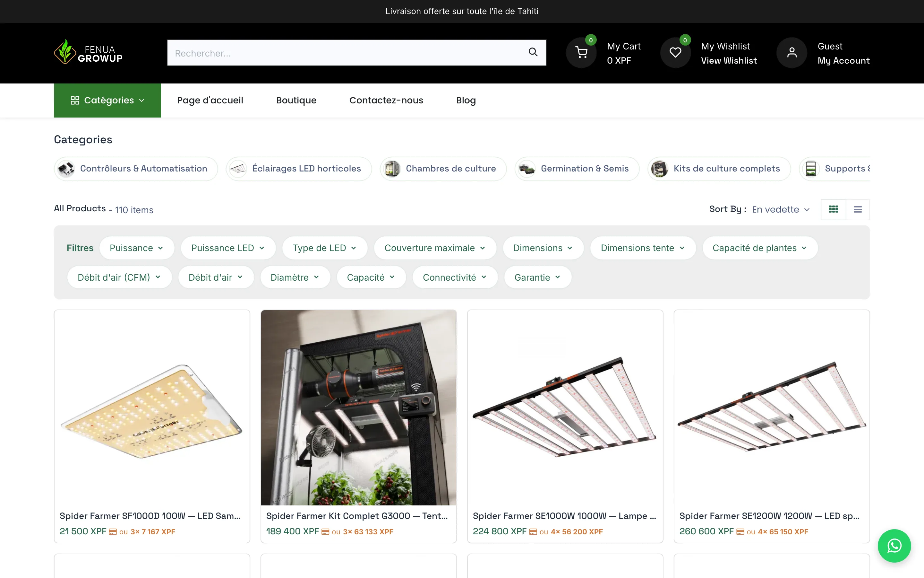Expand the Dimensions tente filter
The image size is (924, 578).
pos(643,248)
